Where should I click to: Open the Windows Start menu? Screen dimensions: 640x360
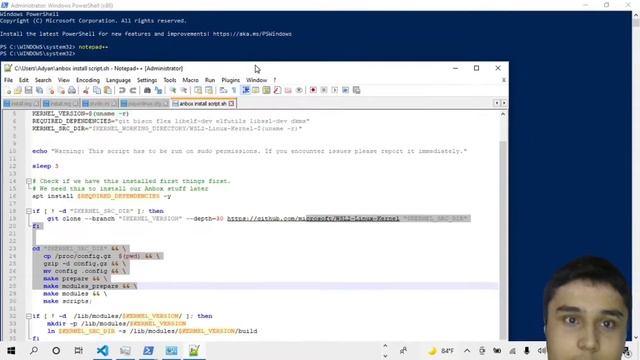11,351
